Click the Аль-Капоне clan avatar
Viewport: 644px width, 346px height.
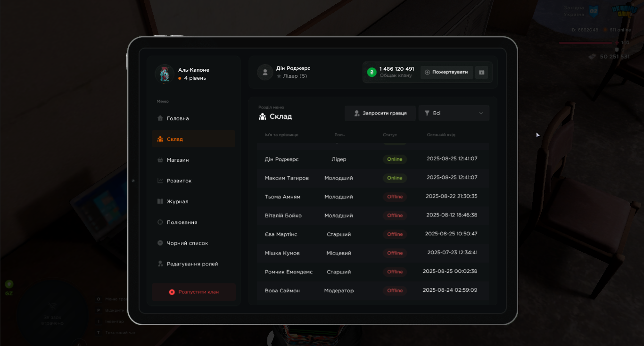tap(165, 74)
